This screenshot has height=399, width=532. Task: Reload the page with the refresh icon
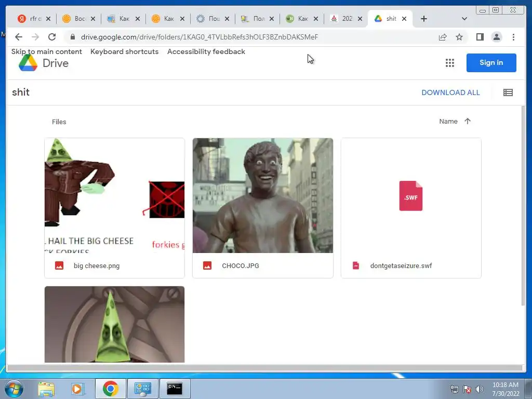click(x=52, y=37)
